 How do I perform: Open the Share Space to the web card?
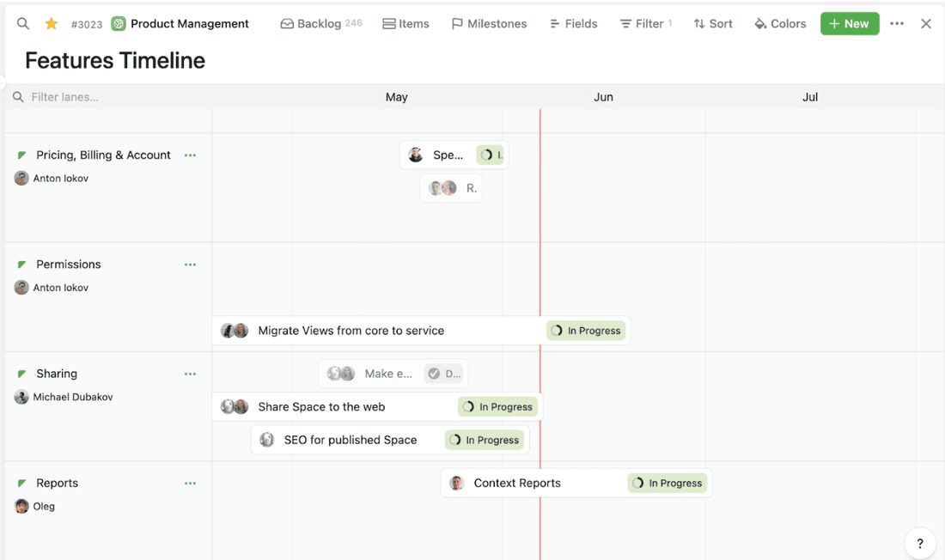point(320,406)
